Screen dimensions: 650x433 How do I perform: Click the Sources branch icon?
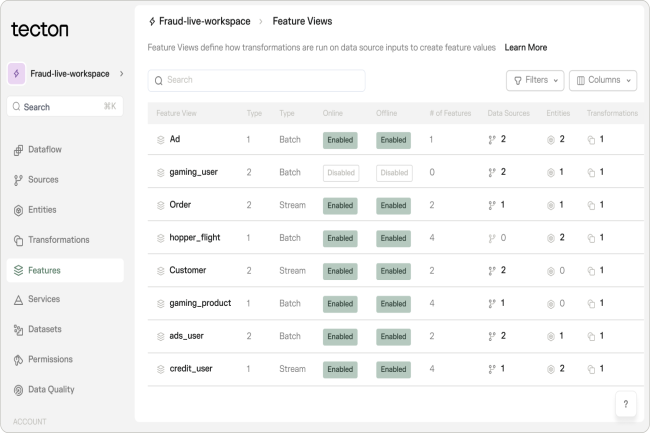[x=18, y=180]
